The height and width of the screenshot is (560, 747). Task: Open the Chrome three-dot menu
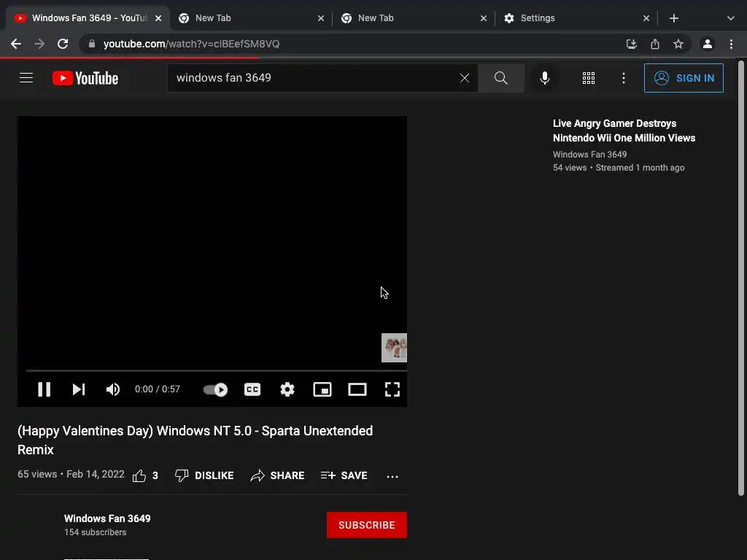(x=731, y=44)
